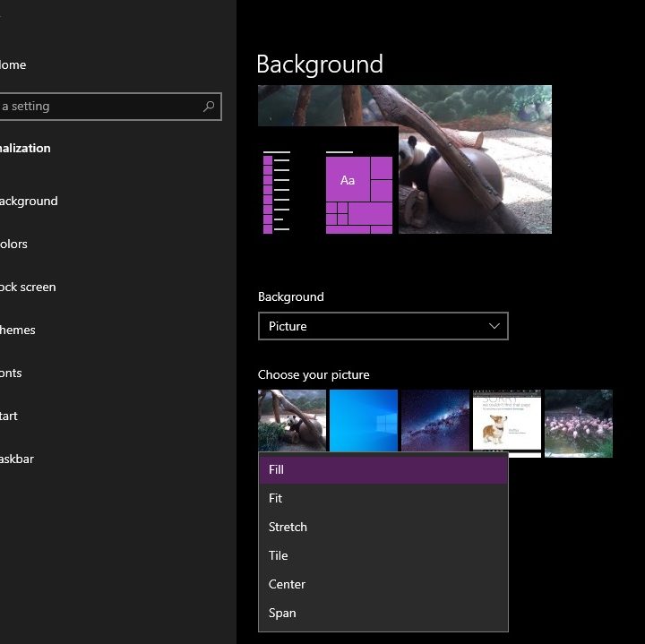The height and width of the screenshot is (644, 645).
Task: Click the purple Aa tile in preview
Action: (348, 180)
